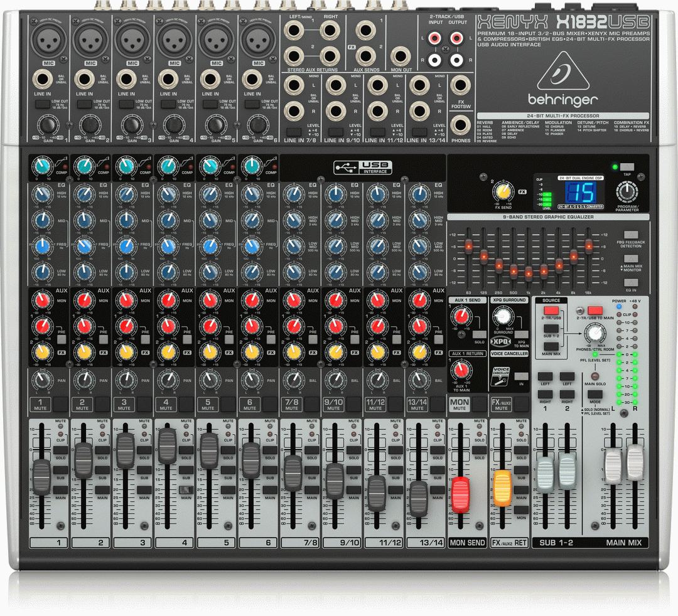
Task: Toggle the Main Mix/Monitor EQ switch
Action: tap(631, 258)
